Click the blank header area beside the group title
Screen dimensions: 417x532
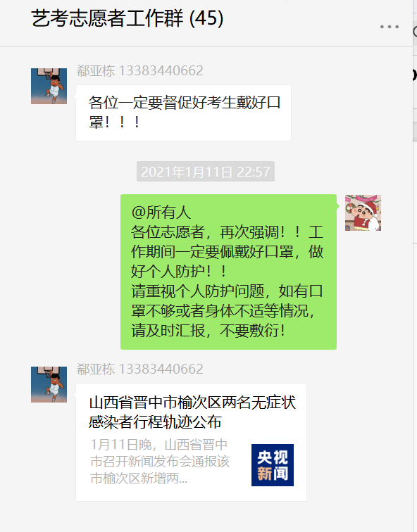pyautogui.click(x=299, y=20)
